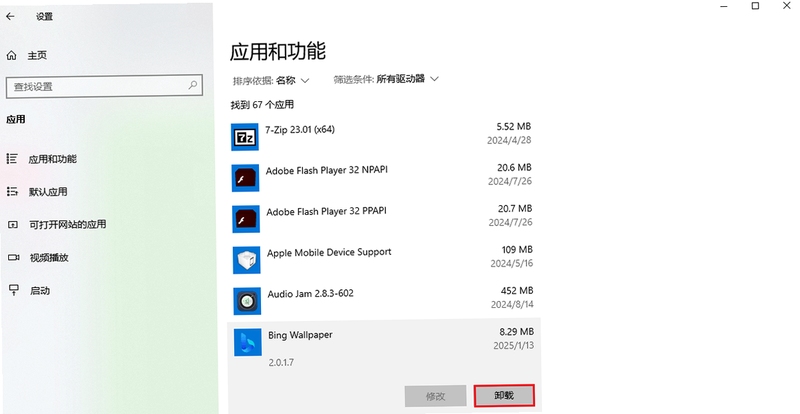Click the greyed 修改 button
Image resolution: width=800 pixels, height=414 pixels.
click(436, 396)
